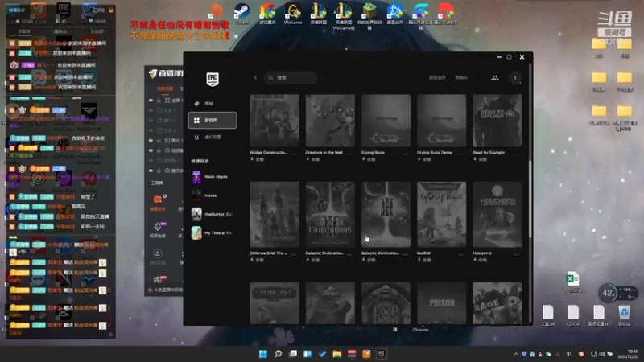The width and height of the screenshot is (644, 362).
Task: Open task view from taskbar
Action: 293,354
